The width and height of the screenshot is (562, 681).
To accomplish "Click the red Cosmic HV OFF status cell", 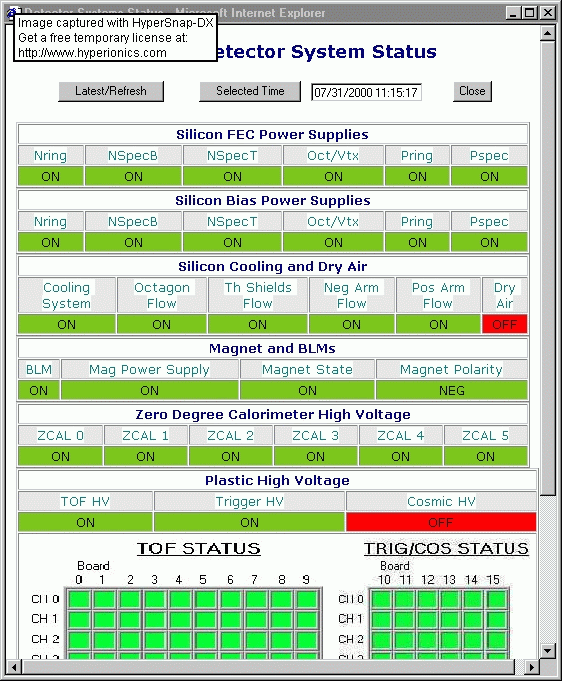I will [x=441, y=522].
